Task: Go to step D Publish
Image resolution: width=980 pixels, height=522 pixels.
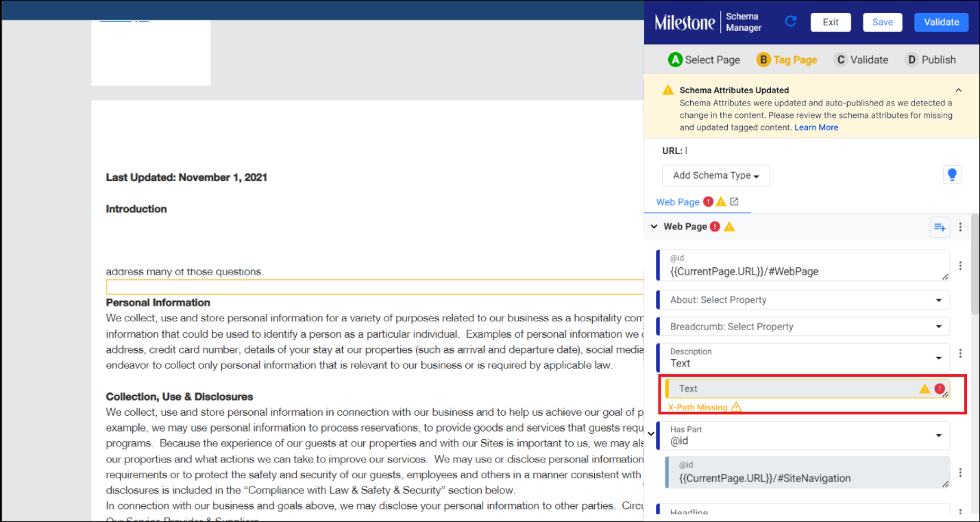Action: [930, 60]
